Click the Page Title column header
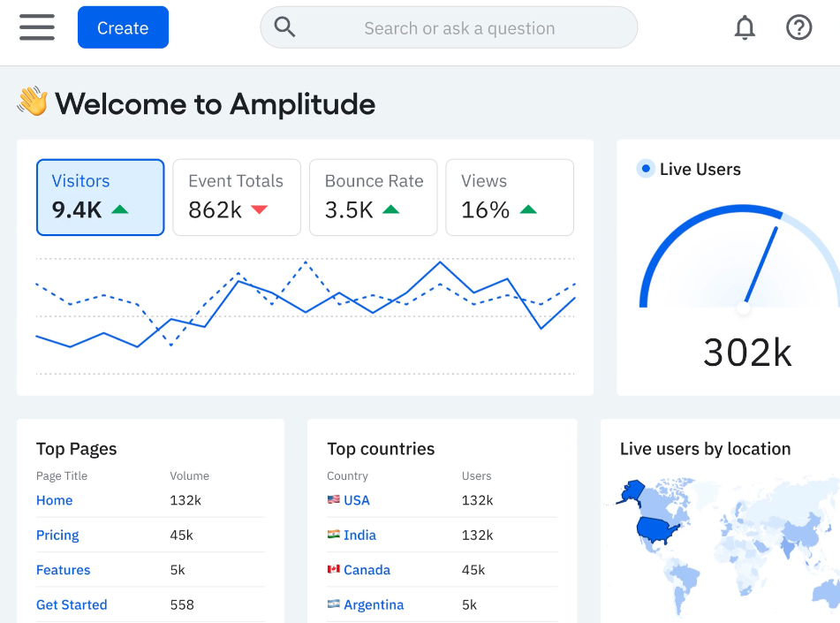Viewport: 840px width, 623px height. [x=62, y=475]
